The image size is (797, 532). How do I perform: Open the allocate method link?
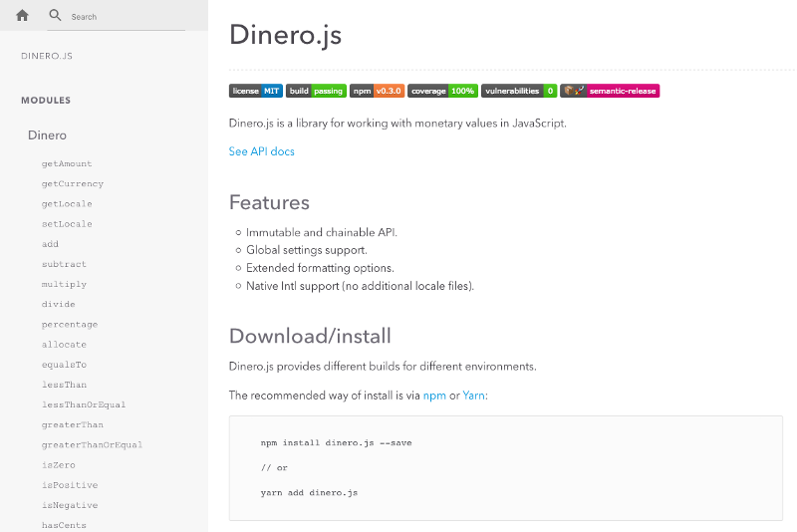pos(64,345)
